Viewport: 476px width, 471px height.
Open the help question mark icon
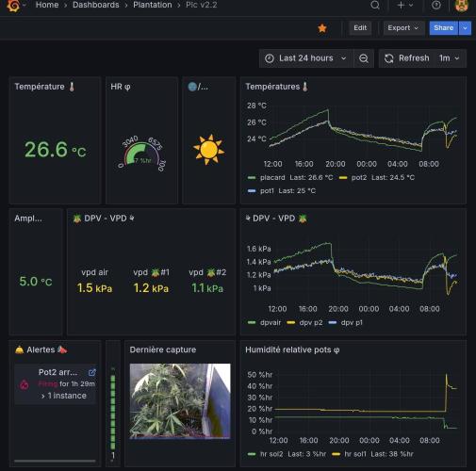(x=436, y=5)
